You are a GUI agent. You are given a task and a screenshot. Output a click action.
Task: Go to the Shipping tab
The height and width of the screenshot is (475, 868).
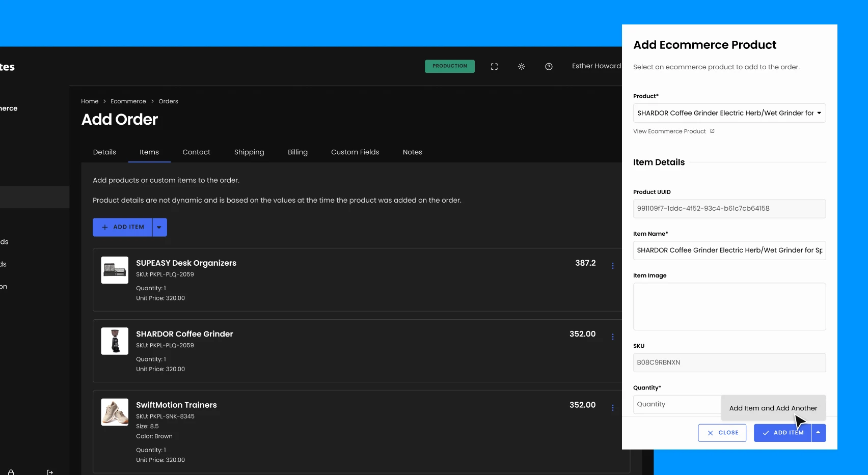coord(249,152)
